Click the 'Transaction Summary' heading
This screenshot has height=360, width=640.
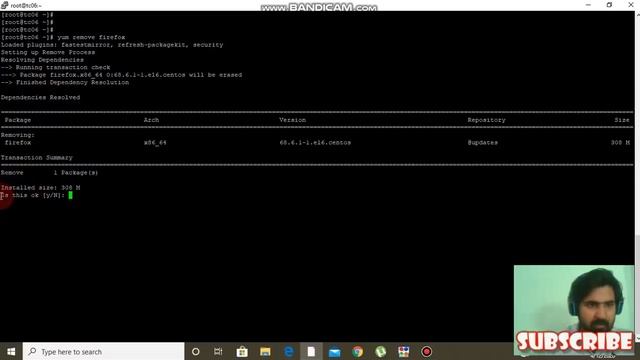click(x=36, y=158)
